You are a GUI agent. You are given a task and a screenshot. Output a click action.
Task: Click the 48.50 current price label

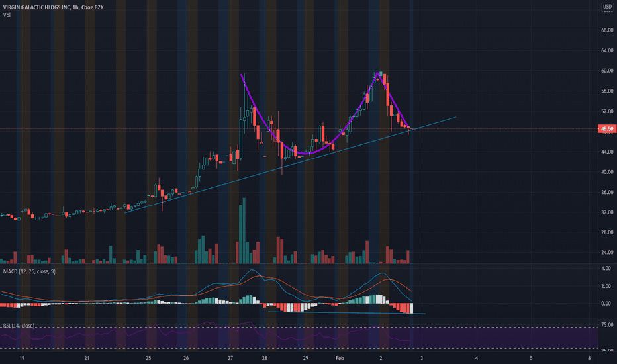click(607, 128)
